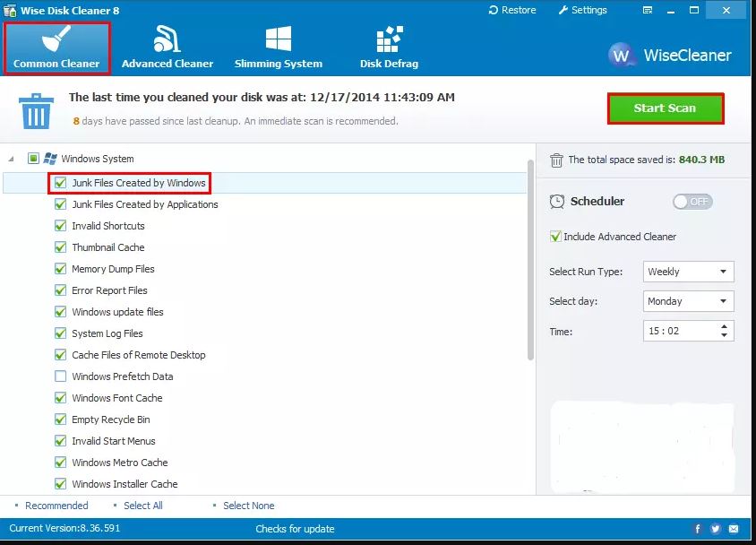Uncheck Include Advanced Cleaner

(556, 236)
